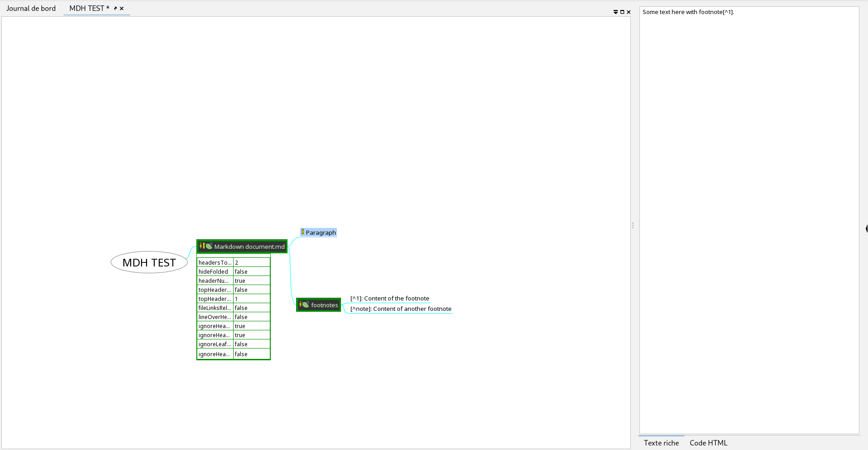Click the pencil icon on Paragraph node
The image size is (868, 450).
point(302,232)
